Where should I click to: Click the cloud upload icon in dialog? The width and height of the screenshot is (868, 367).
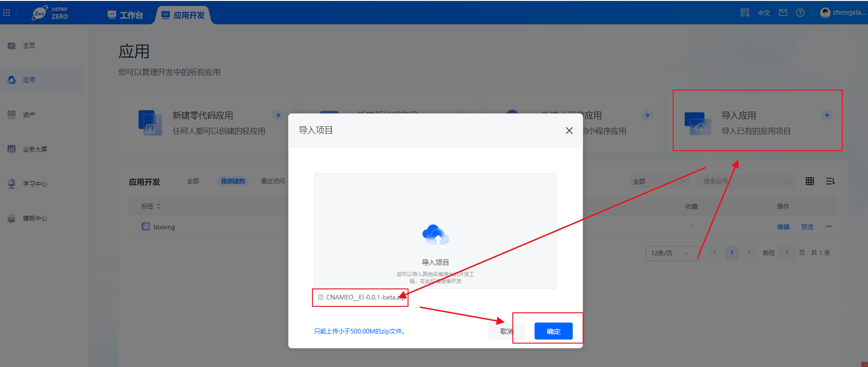click(x=436, y=235)
